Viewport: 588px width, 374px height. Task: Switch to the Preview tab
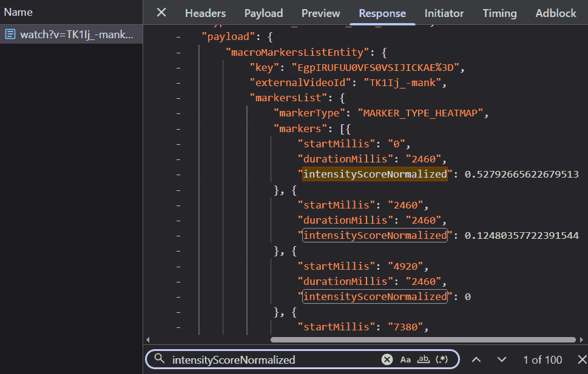click(320, 13)
